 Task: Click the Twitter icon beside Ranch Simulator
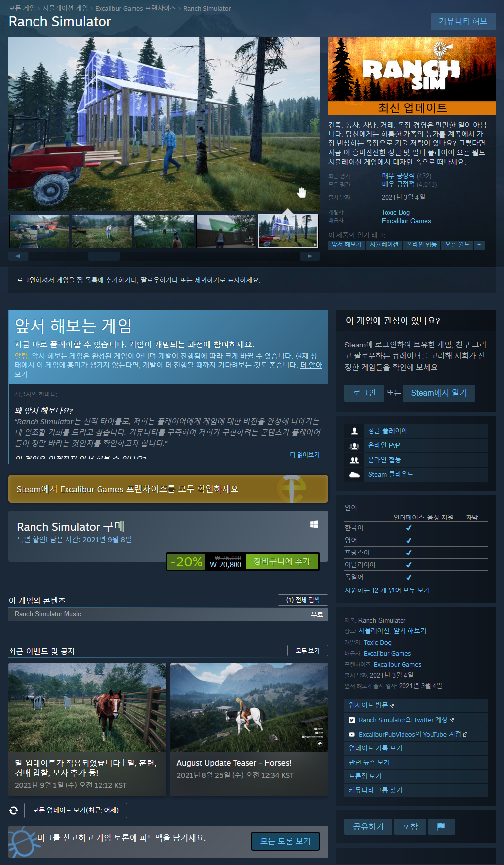pos(352,720)
